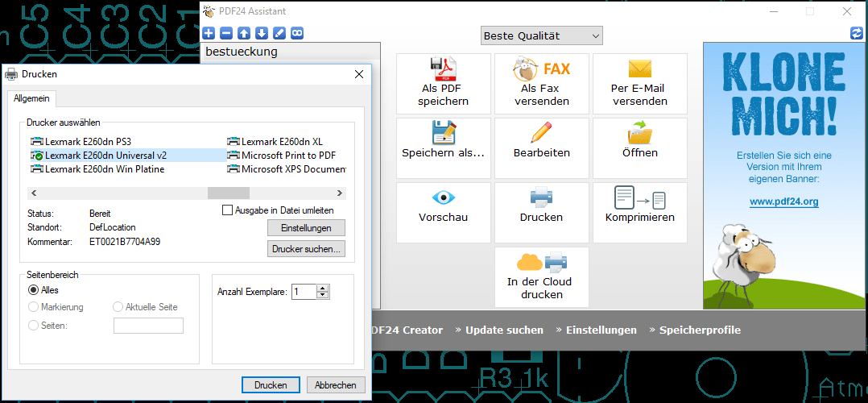Select Lexmark E260dn XL printer
The width and height of the screenshot is (868, 403).
(275, 141)
